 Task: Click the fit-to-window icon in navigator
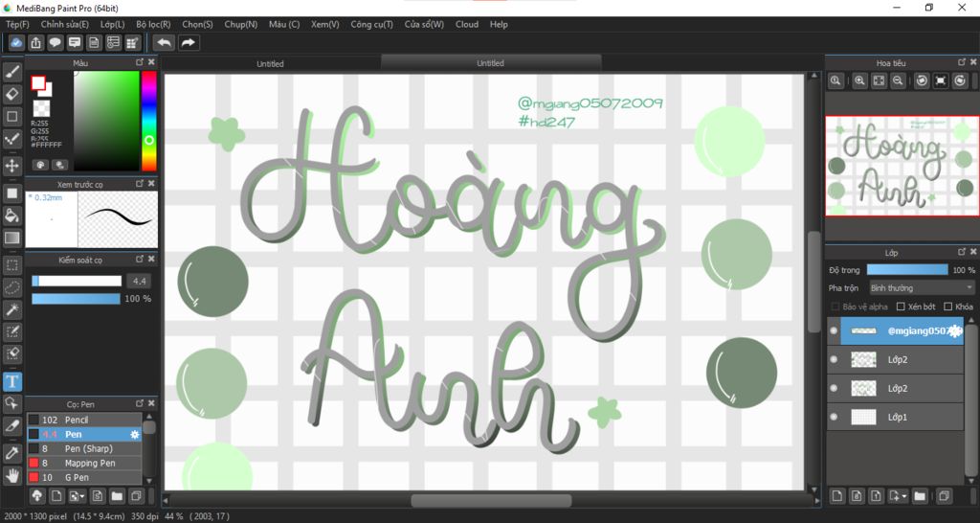point(879,80)
